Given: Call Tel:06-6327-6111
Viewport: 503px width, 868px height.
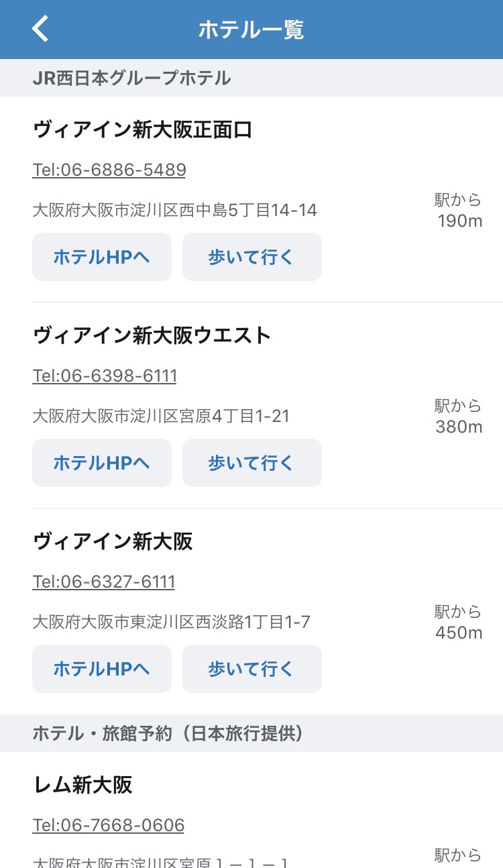Looking at the screenshot, I should click(103, 582).
